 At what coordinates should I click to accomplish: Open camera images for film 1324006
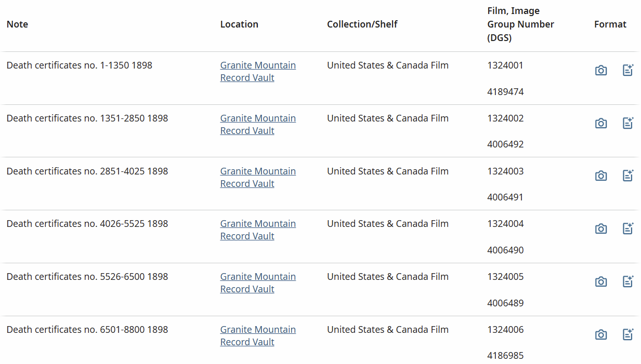601,334
